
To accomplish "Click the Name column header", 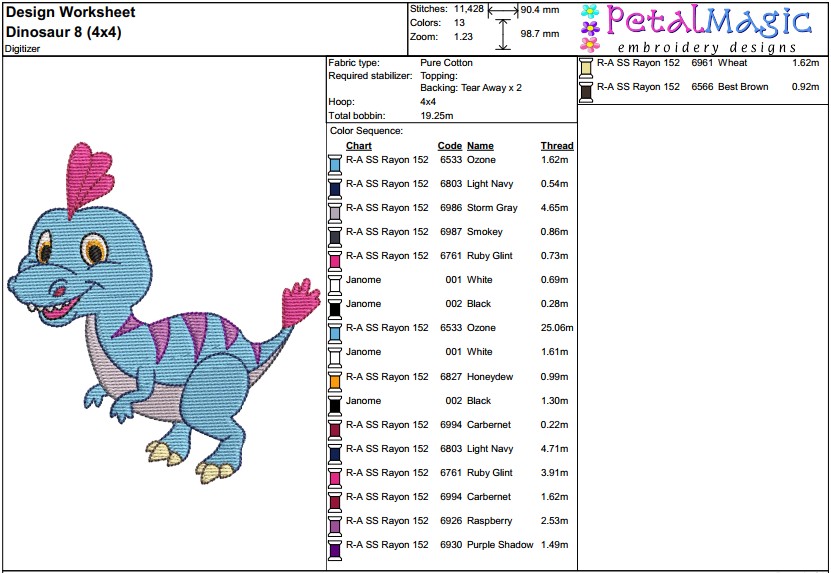I will click(480, 146).
